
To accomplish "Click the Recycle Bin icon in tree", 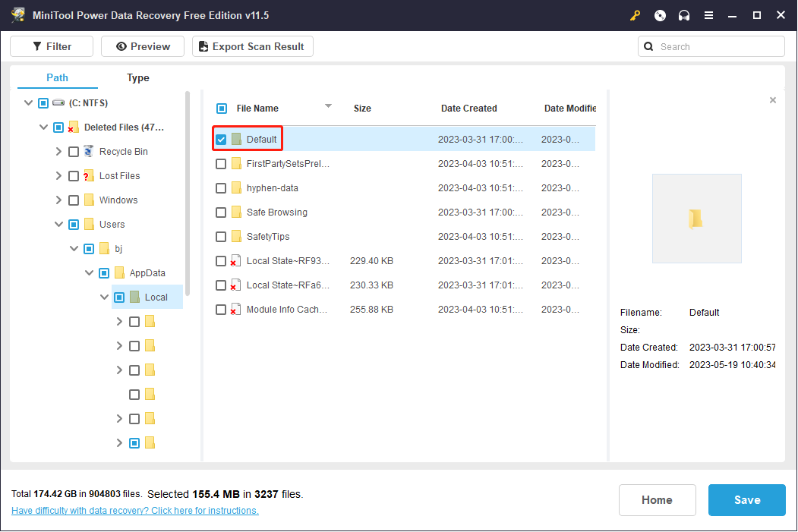I will point(89,152).
